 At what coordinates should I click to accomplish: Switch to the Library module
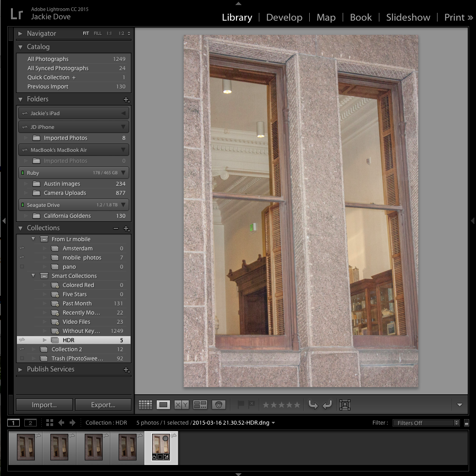click(237, 17)
